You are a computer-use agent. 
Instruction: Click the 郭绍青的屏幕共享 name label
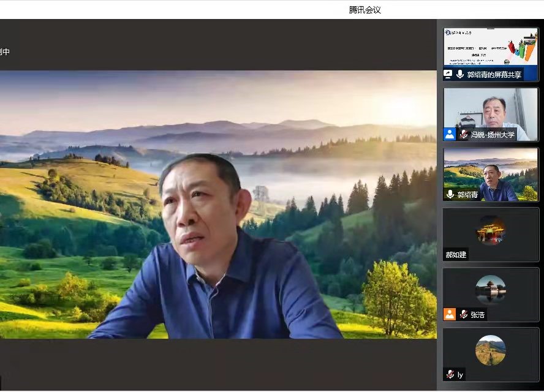point(494,75)
